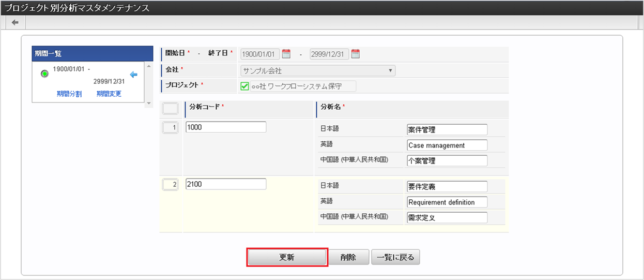Edit English name field Case management
Viewport: 644px width, 280px height.
point(447,145)
